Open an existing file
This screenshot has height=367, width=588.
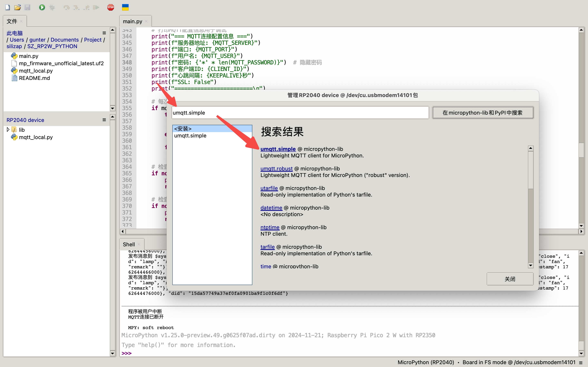click(18, 7)
